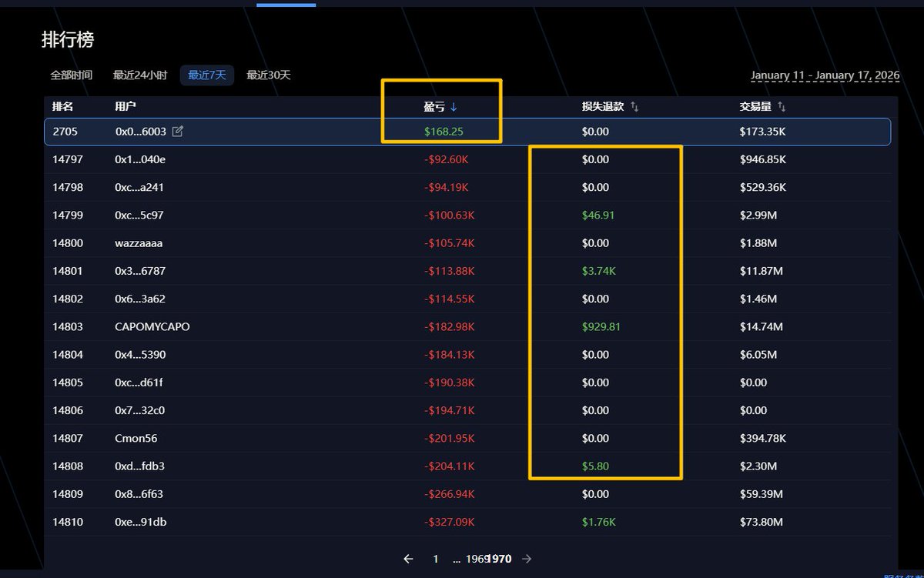Click the $173.35K volume value
Screen dimensions: 924x578
763,132
